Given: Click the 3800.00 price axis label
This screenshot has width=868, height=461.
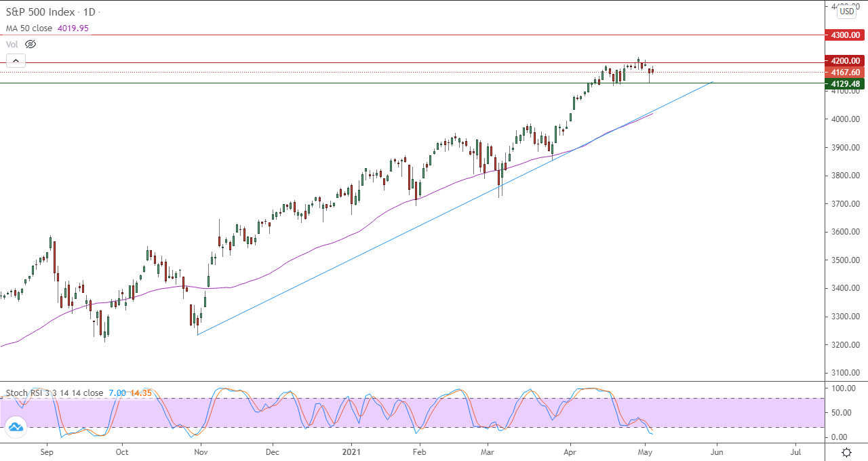Looking at the screenshot, I should click(844, 176).
